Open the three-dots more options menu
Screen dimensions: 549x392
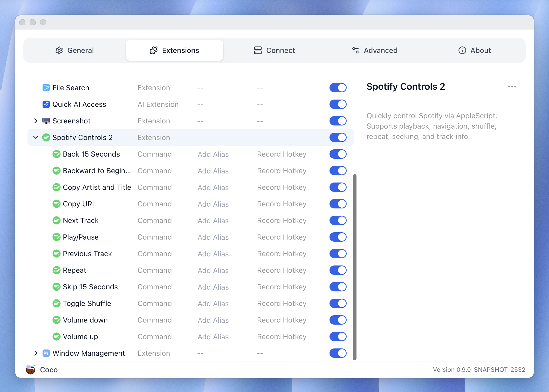click(512, 87)
